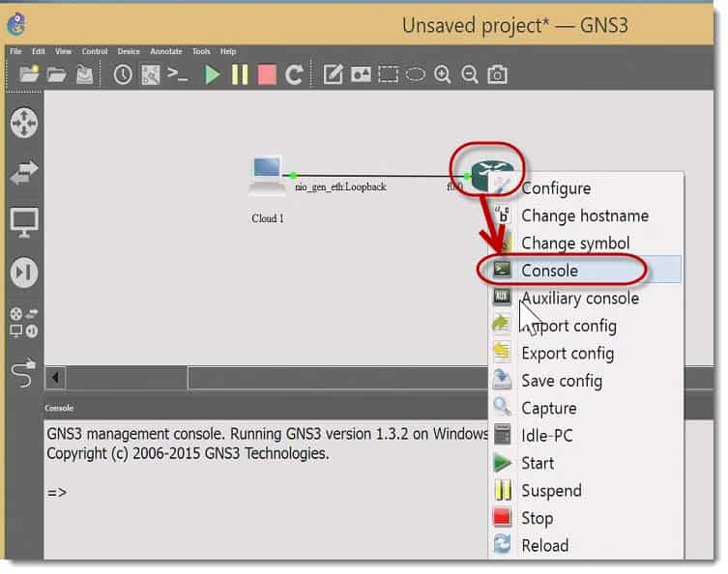The width and height of the screenshot is (728, 574).
Task: Select the router node on canvas
Action: [x=491, y=176]
